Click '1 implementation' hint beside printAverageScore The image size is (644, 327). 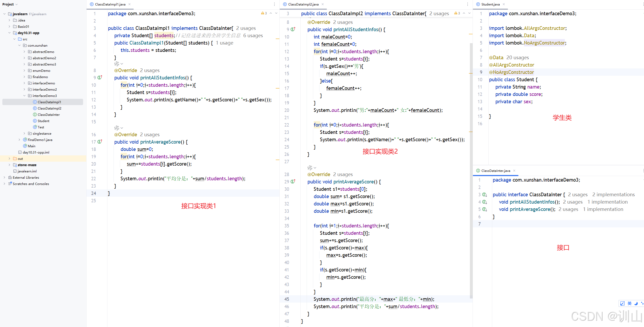[x=603, y=209]
